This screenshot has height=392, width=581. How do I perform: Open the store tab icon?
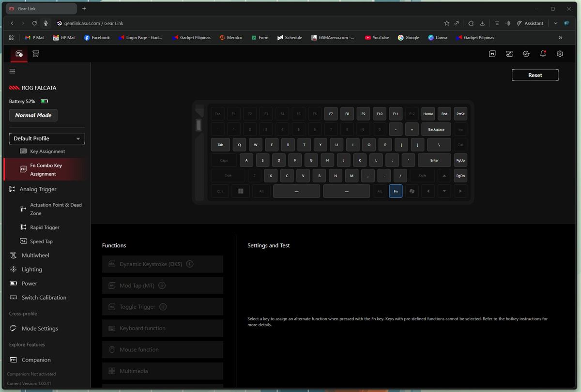tap(36, 54)
